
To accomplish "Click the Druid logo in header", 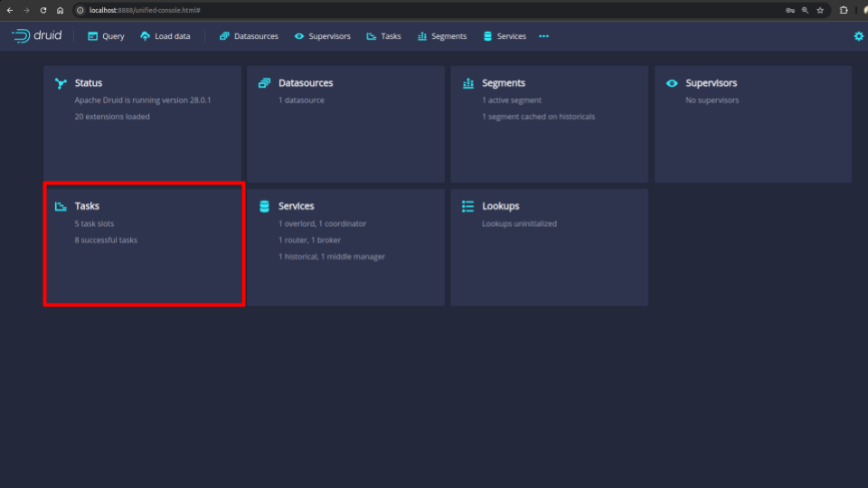I will click(x=37, y=36).
